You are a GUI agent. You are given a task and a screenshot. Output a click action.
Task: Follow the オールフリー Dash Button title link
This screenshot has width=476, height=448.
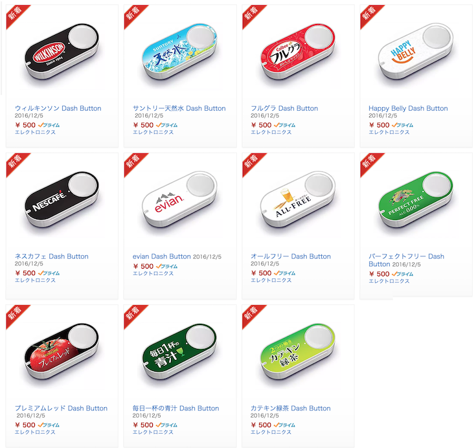tap(291, 256)
